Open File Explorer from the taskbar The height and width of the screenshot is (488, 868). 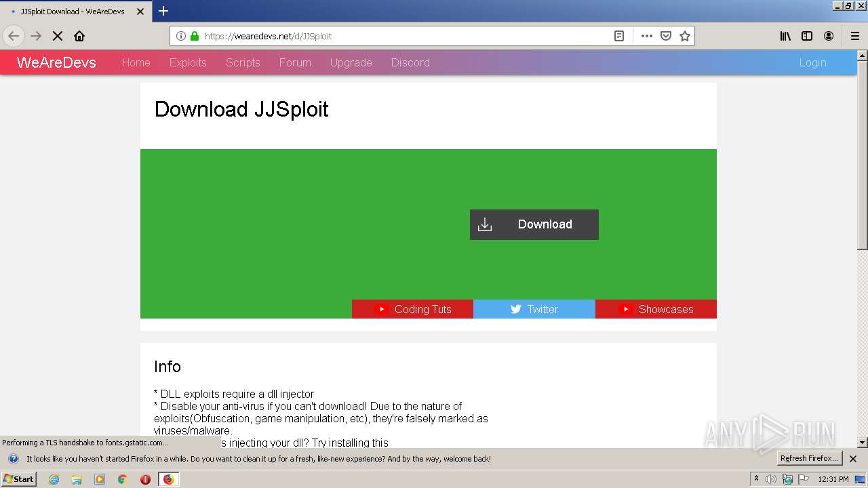coord(77,479)
